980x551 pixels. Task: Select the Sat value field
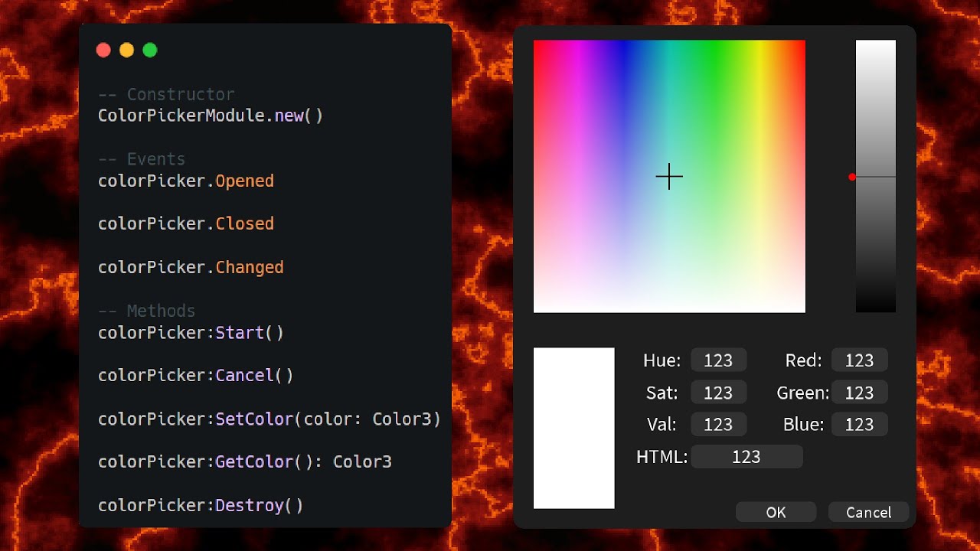tap(718, 393)
